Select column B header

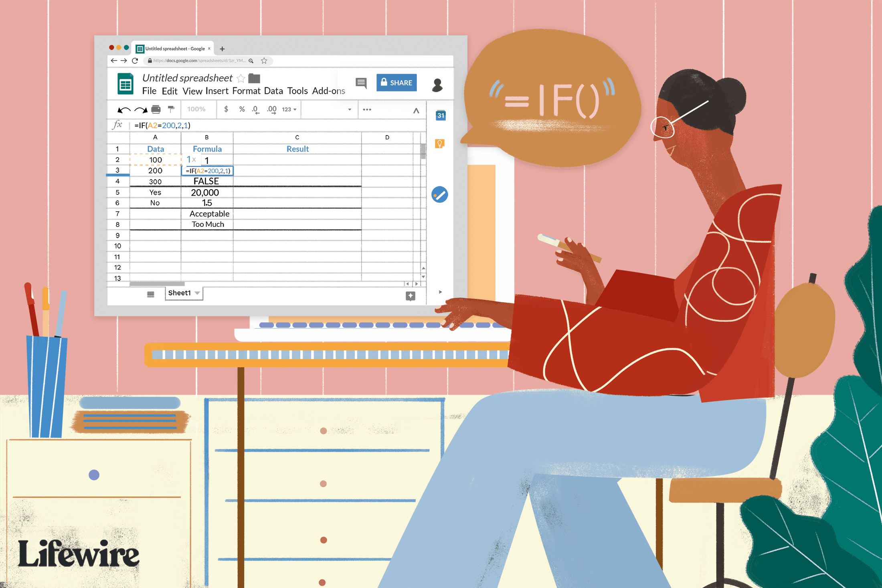207,137
